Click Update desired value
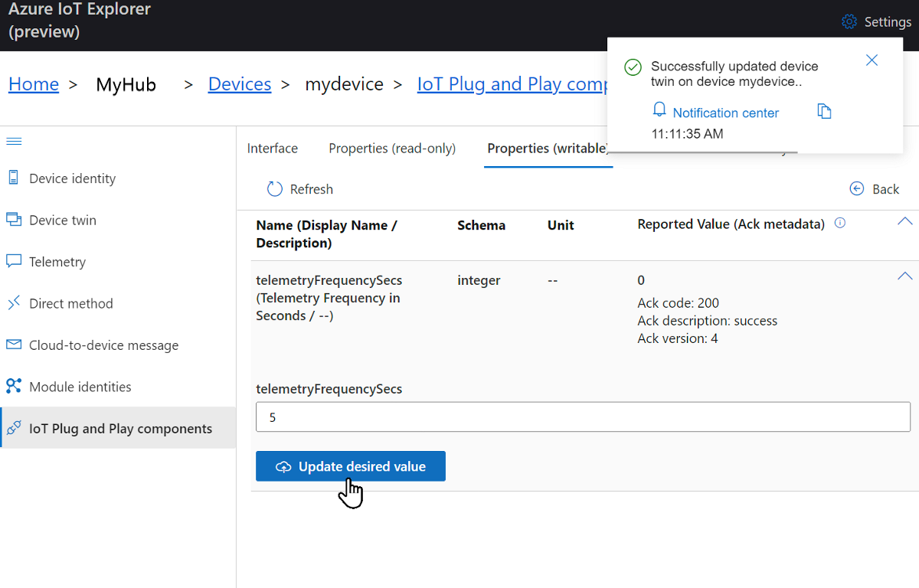919x588 pixels. click(x=350, y=465)
